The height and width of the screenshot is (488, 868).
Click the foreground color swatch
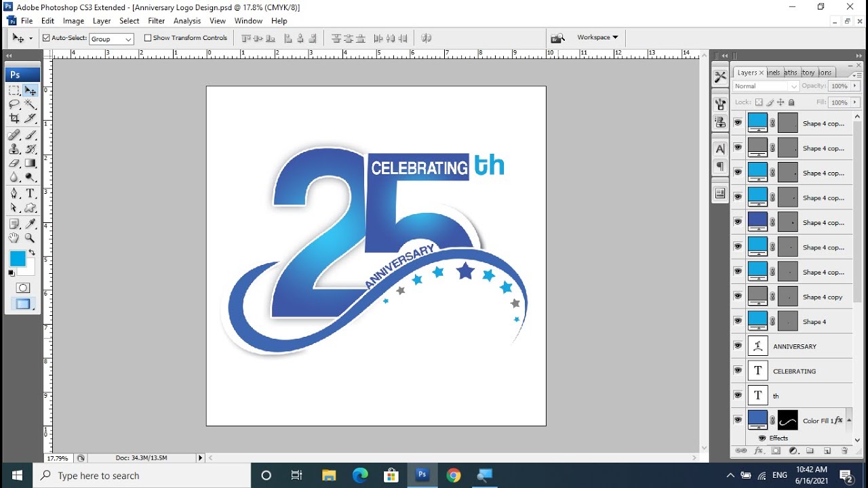(x=17, y=258)
